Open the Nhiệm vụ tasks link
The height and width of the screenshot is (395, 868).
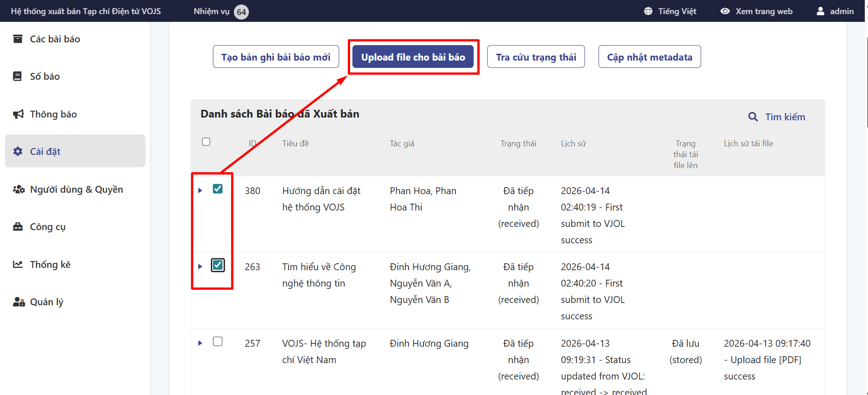point(212,11)
